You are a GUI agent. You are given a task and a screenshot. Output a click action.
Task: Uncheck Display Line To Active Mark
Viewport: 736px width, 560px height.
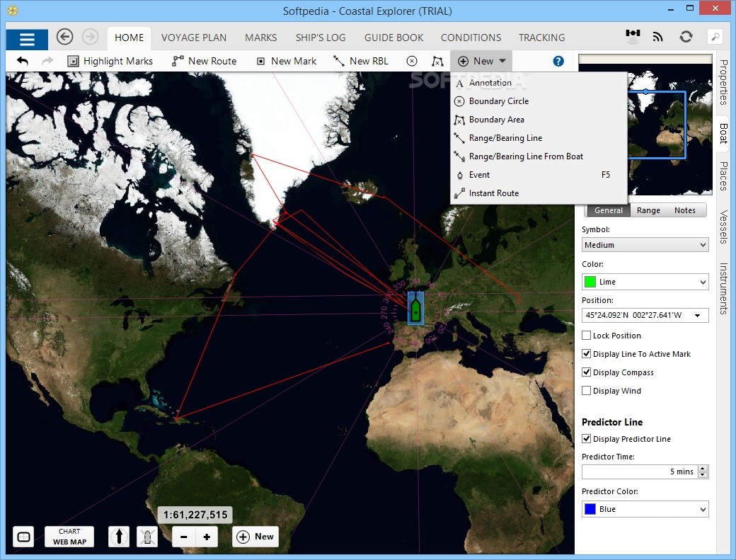click(586, 353)
